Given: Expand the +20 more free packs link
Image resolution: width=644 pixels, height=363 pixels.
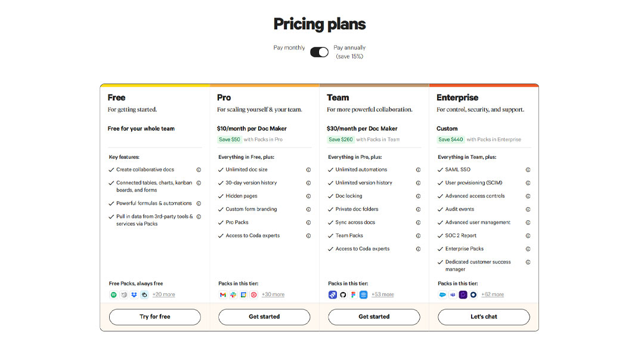Looking at the screenshot, I should coord(163,295).
